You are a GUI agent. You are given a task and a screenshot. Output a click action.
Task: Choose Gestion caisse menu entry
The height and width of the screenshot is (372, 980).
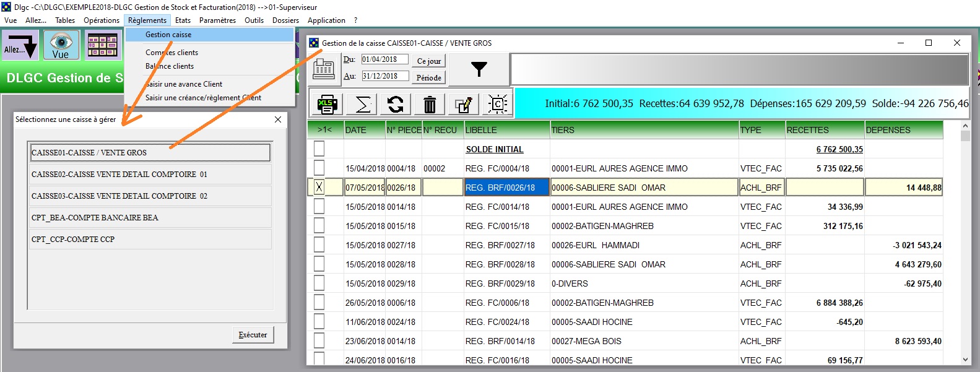point(209,35)
